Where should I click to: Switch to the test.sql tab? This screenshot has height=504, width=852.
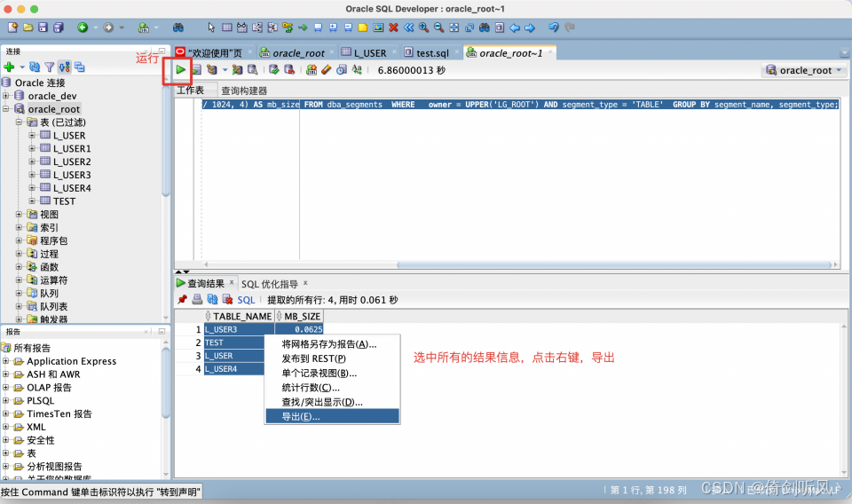[x=432, y=52]
